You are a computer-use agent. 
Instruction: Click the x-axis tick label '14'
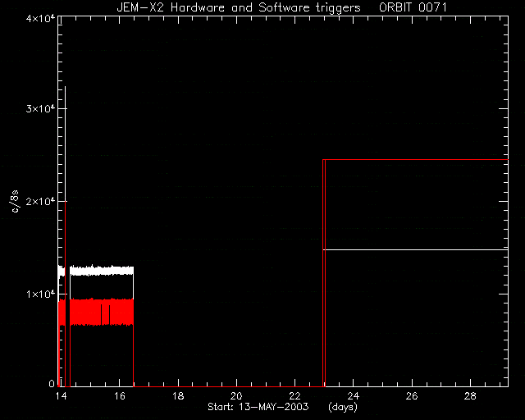click(x=61, y=396)
